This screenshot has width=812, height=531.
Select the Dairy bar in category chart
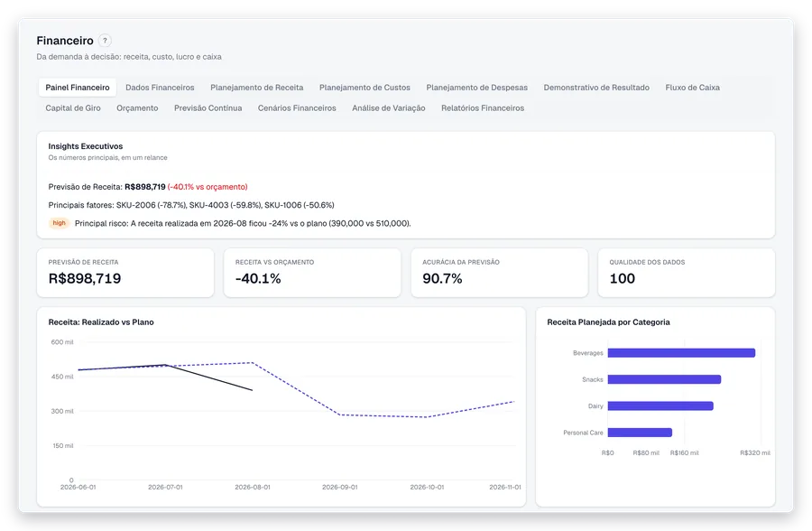point(660,406)
